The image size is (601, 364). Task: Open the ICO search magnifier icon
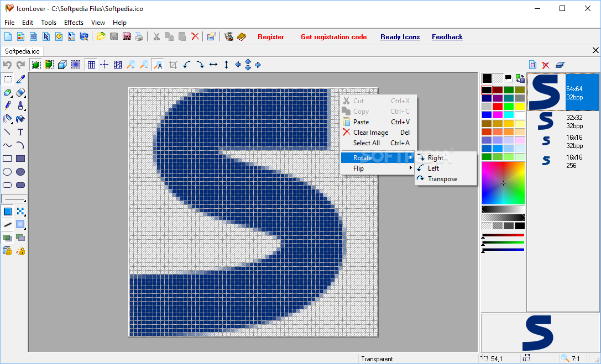[84, 37]
